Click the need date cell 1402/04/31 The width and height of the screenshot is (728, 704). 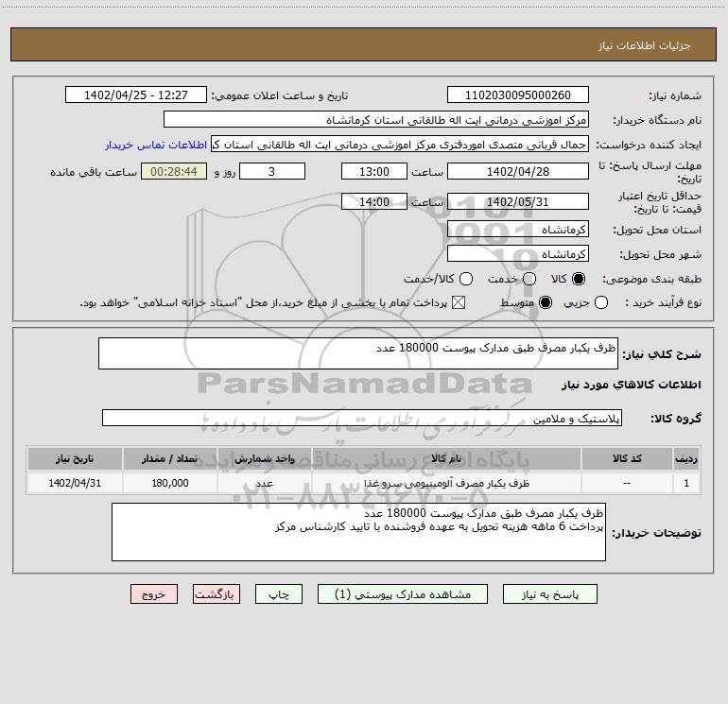click(x=75, y=483)
